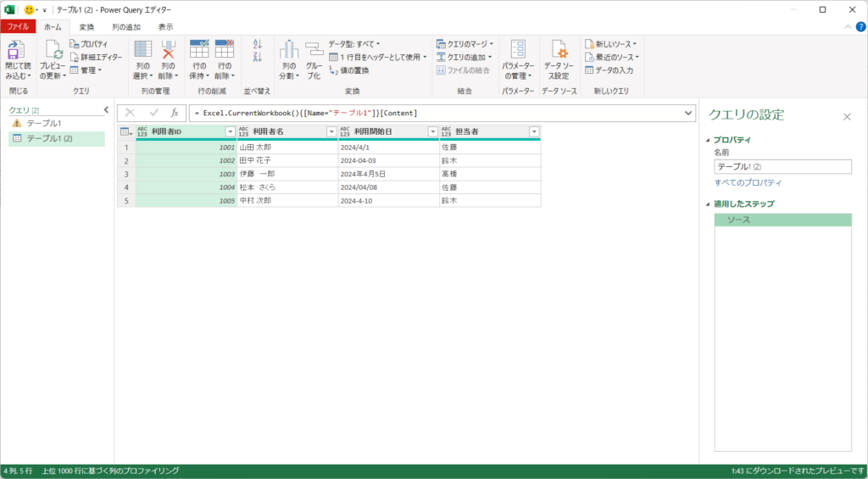The image size is (868, 479).
Task: Switch to the 列の追加 tab
Action: point(126,26)
